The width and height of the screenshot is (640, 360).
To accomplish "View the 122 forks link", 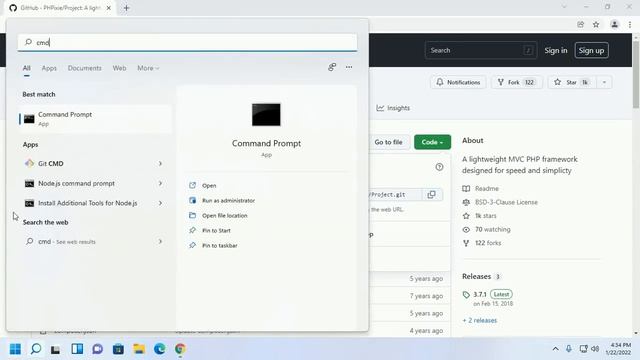I will pyautogui.click(x=488, y=243).
